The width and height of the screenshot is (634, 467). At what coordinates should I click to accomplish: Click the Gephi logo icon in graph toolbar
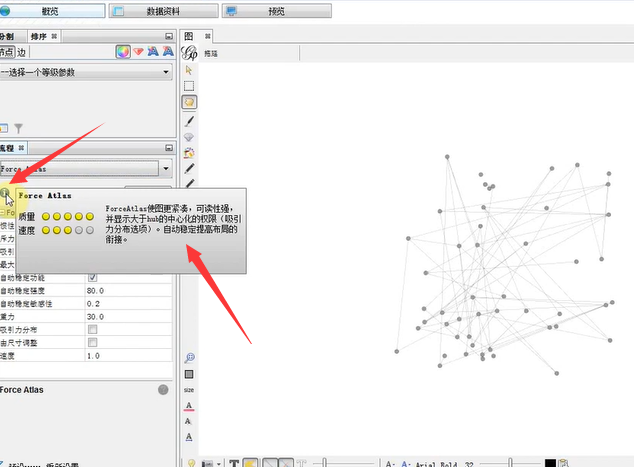coord(189,53)
